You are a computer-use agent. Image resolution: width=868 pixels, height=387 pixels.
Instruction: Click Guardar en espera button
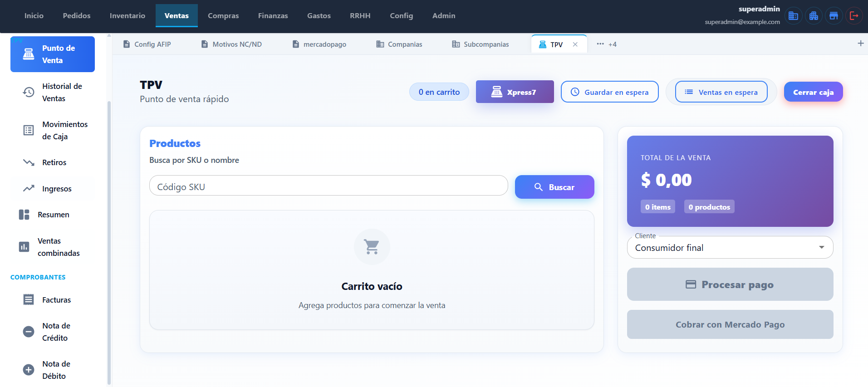[x=609, y=92]
